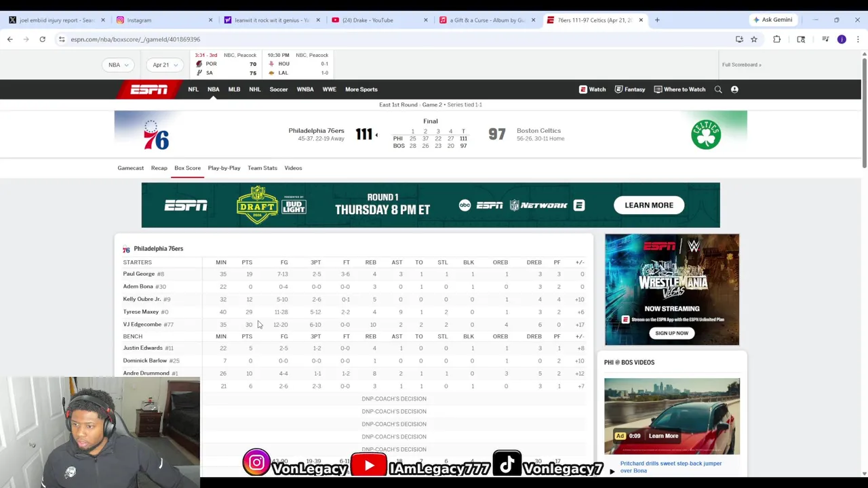Click the small 76ers icon above box score
Image resolution: width=868 pixels, height=488 pixels.
tap(126, 249)
